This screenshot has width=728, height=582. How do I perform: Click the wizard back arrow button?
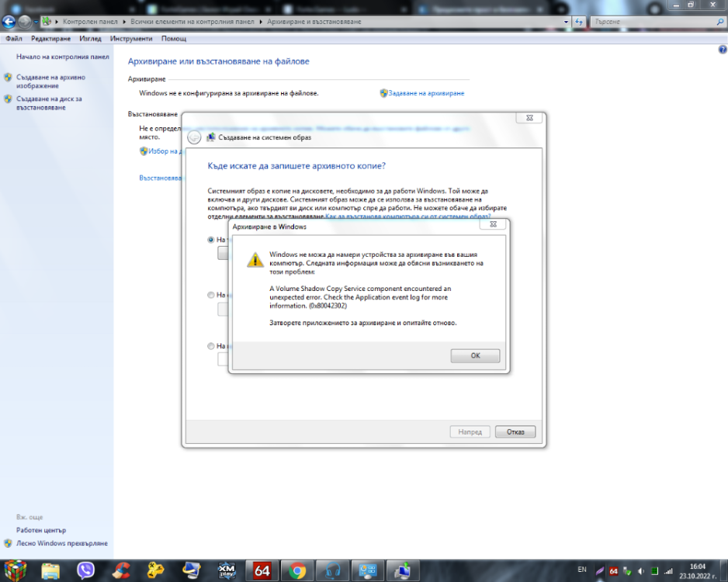point(194,137)
